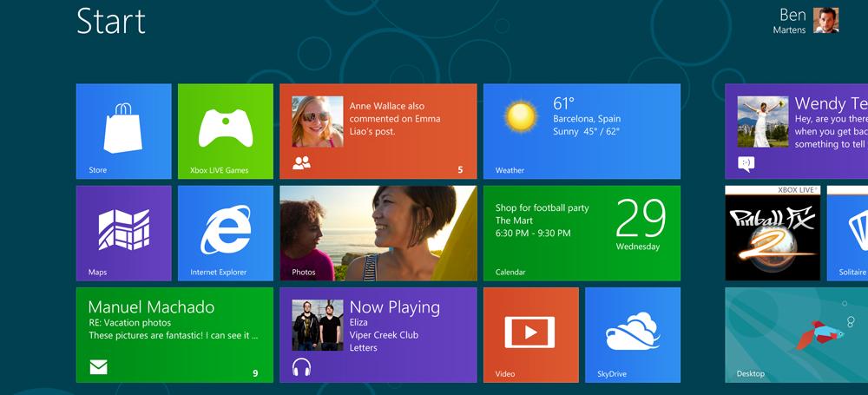The height and width of the screenshot is (395, 868).
Task: Click 'Anne Wallace also commented' notification text
Action: tap(395, 119)
